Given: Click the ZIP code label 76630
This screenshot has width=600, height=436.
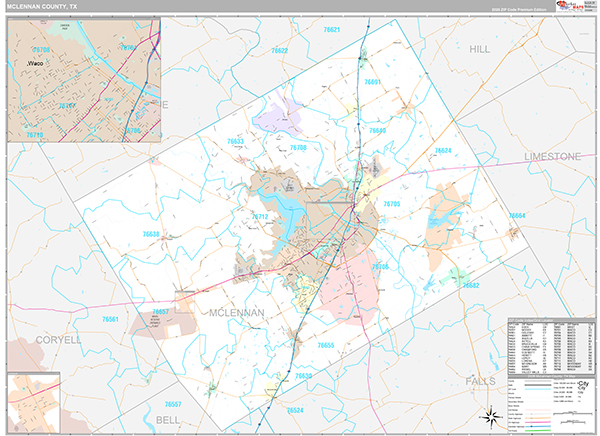Looking at the screenshot, I should click(303, 376).
